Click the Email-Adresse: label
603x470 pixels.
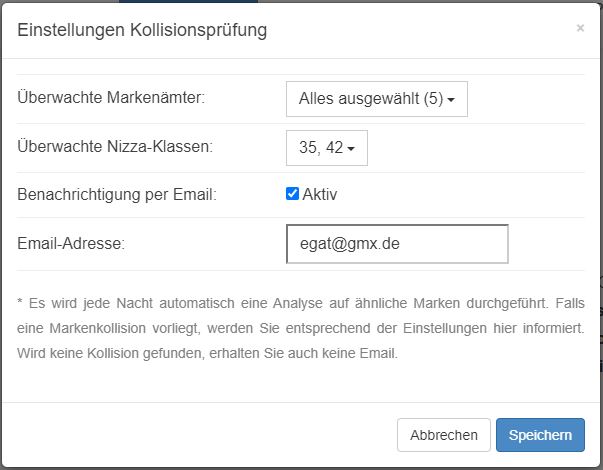[71, 243]
